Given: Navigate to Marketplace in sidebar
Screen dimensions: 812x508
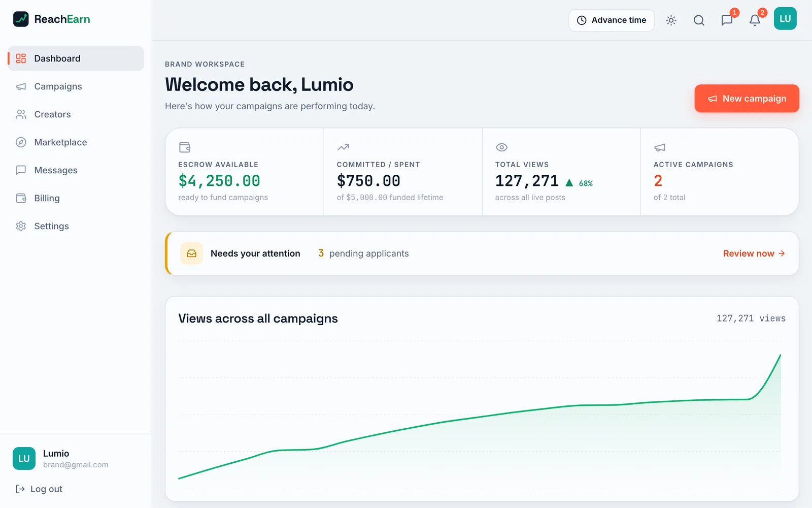Looking at the screenshot, I should [x=76, y=142].
